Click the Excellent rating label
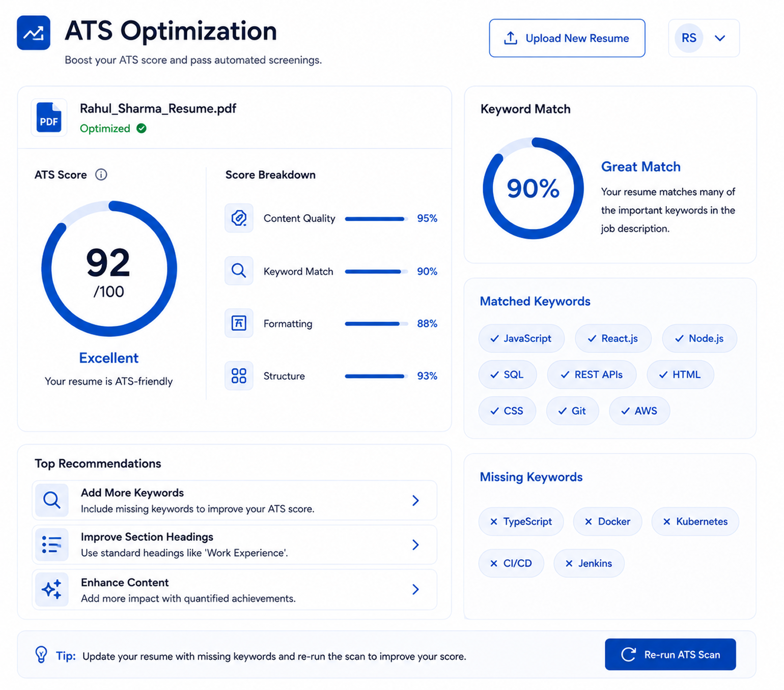This screenshot has height=690, width=784. tap(109, 358)
